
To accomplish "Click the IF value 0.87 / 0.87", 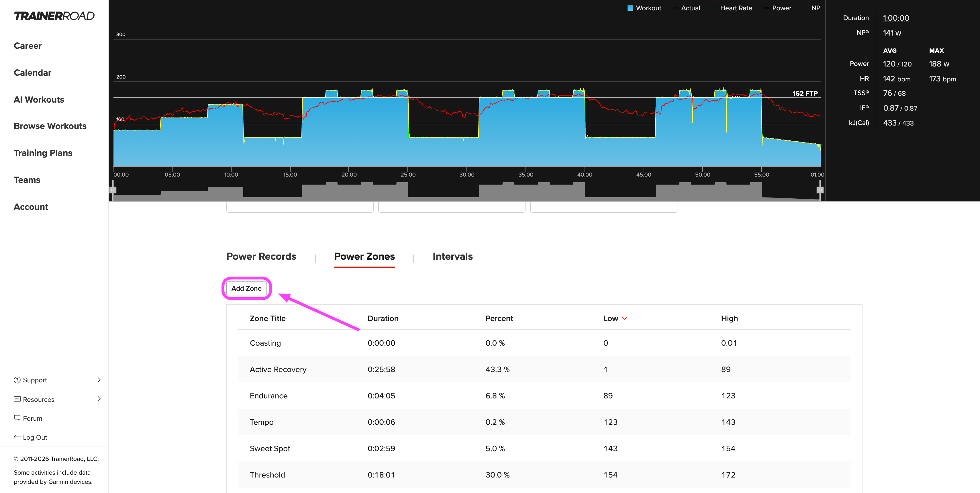I will 900,108.
